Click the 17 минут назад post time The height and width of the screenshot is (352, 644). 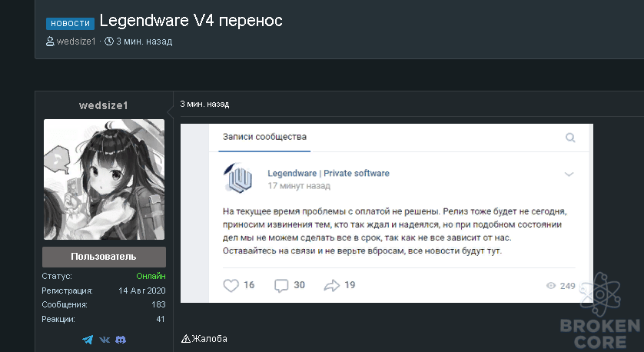[299, 186]
